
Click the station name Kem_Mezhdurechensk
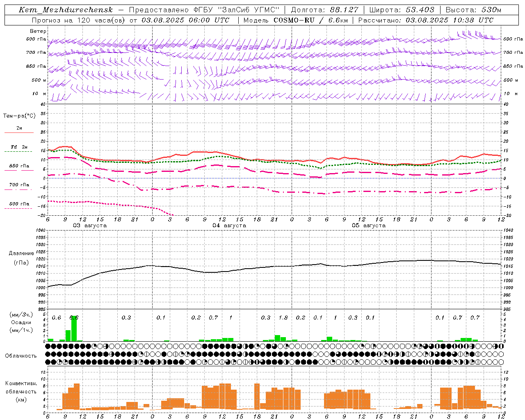click(66, 10)
